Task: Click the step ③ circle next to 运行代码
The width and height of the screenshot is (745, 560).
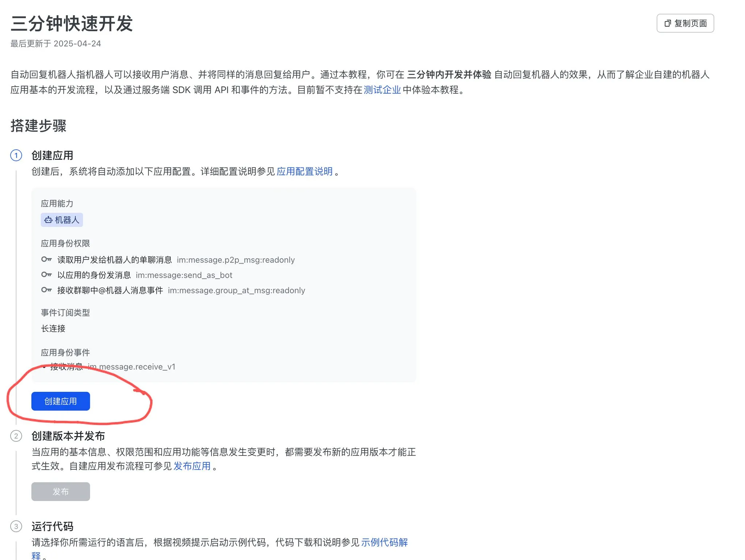Action: (16, 527)
